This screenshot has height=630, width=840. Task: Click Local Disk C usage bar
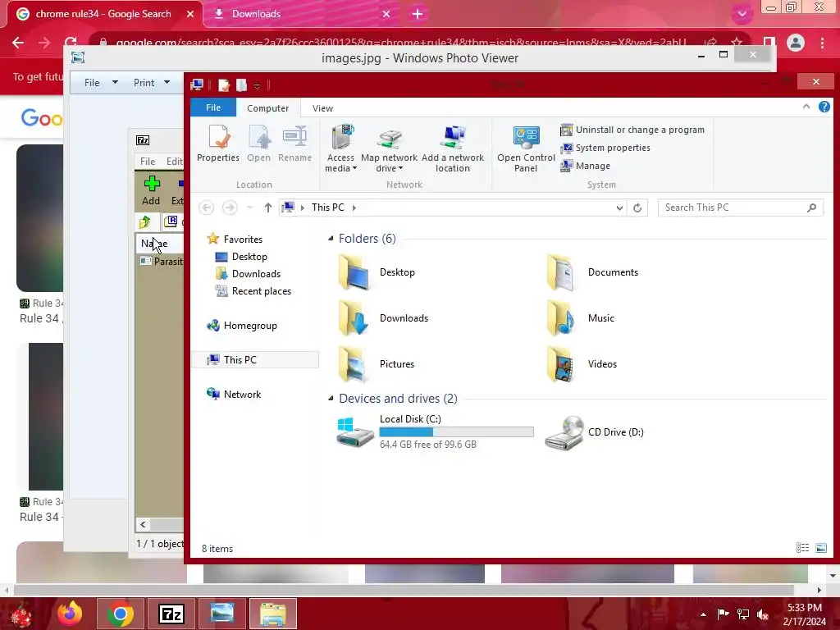(x=456, y=431)
